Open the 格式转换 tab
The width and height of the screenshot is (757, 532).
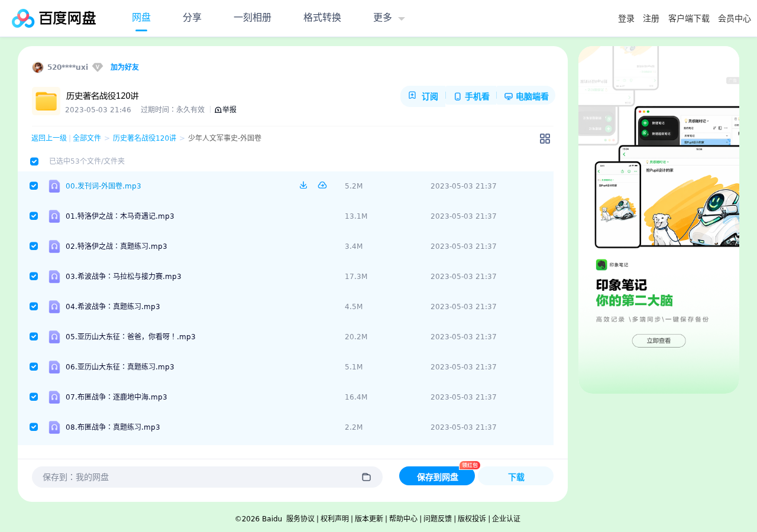(322, 18)
